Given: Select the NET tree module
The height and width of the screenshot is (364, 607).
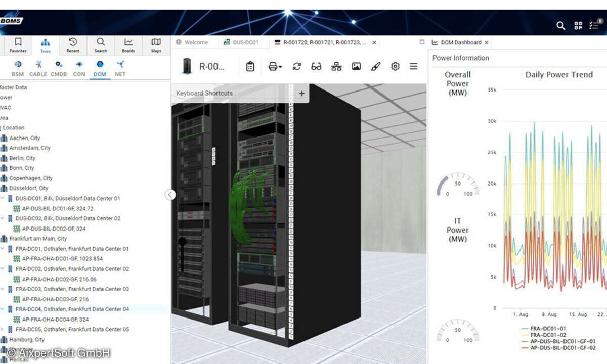Looking at the screenshot, I should [120, 69].
